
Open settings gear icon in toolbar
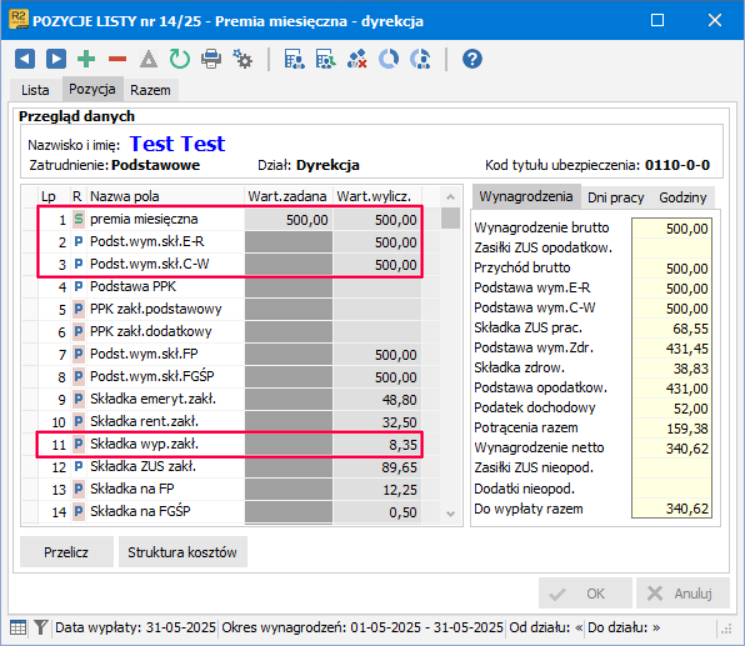(x=243, y=59)
